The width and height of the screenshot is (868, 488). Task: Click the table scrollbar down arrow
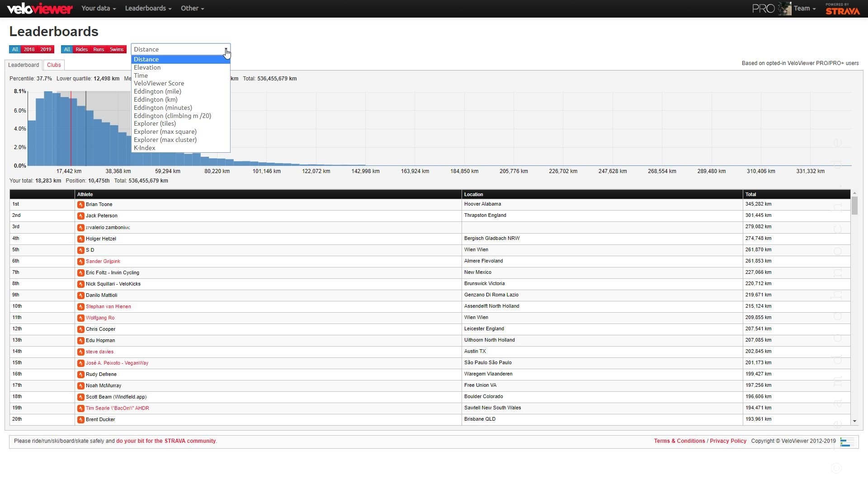pyautogui.click(x=854, y=421)
